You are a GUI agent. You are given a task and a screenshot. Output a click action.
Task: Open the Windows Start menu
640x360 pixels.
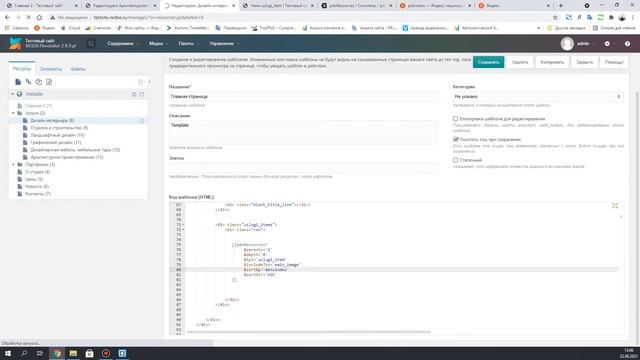coord(8,353)
